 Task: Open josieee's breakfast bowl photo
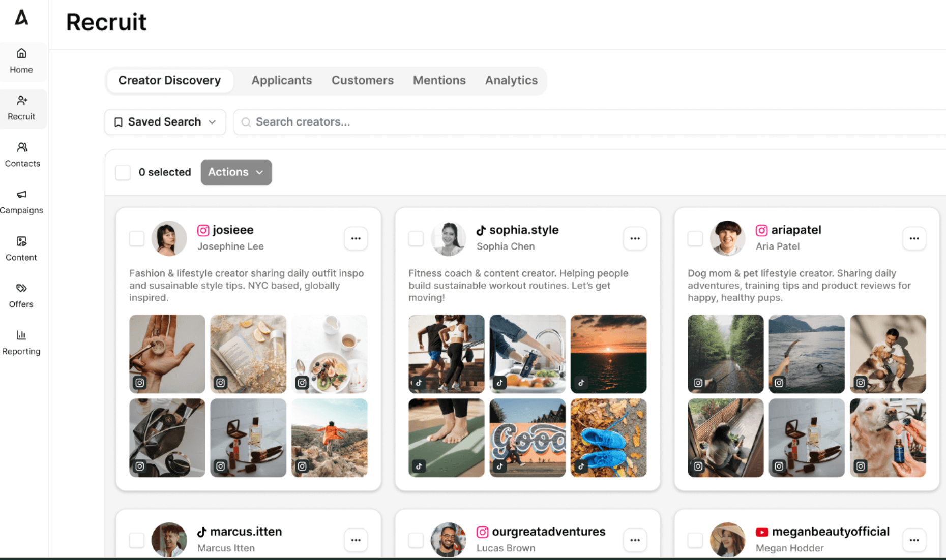(x=330, y=354)
